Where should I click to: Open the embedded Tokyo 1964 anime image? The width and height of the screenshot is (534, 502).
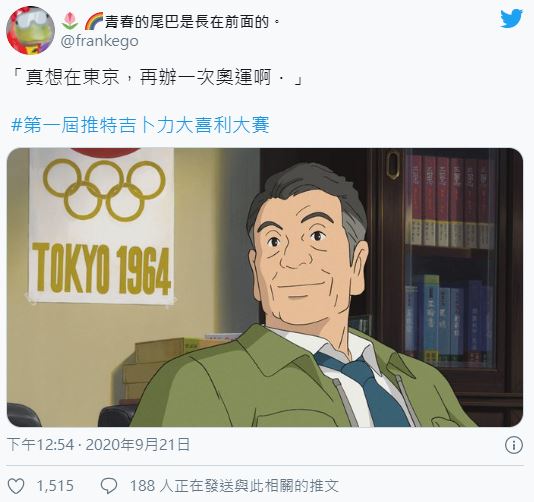pyautogui.click(x=265, y=287)
